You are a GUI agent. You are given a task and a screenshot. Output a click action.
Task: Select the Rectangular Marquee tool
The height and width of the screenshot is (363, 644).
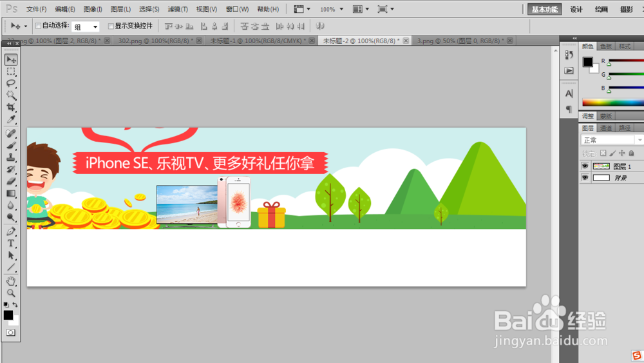11,72
